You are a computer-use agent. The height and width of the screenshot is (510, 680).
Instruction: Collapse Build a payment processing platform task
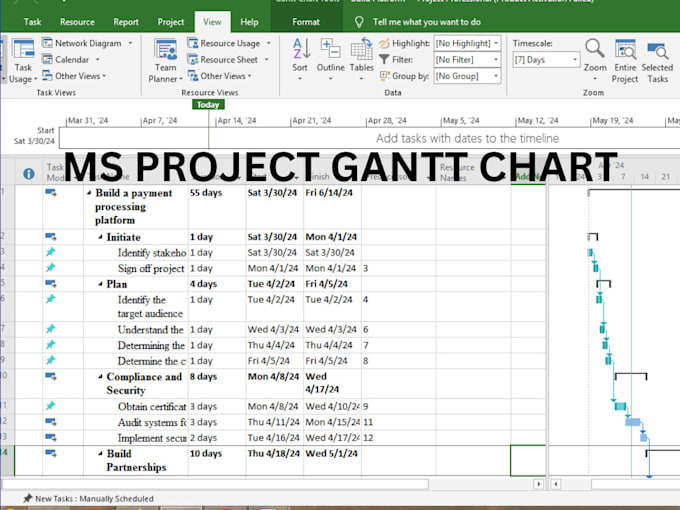[89, 193]
